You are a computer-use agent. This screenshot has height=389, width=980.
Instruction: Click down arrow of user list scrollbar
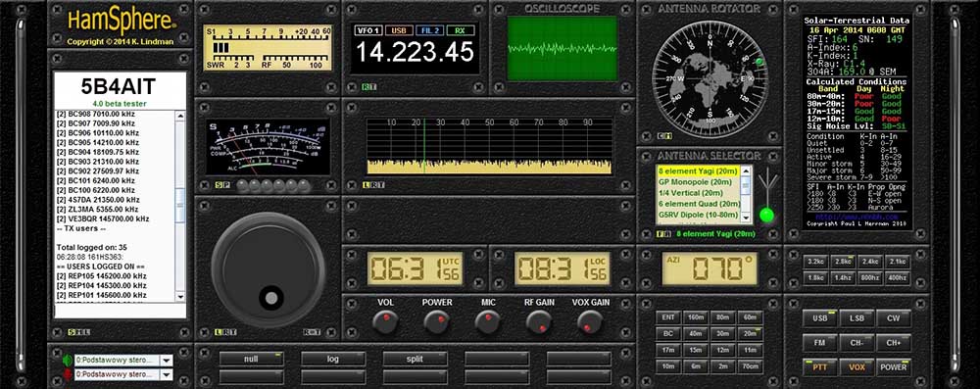tap(180, 297)
